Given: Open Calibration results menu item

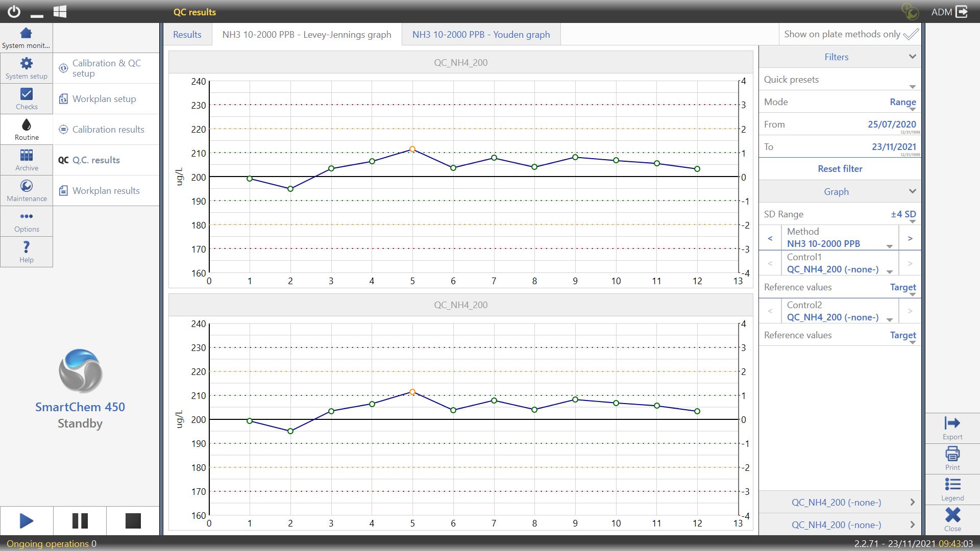Looking at the screenshot, I should click(x=108, y=130).
